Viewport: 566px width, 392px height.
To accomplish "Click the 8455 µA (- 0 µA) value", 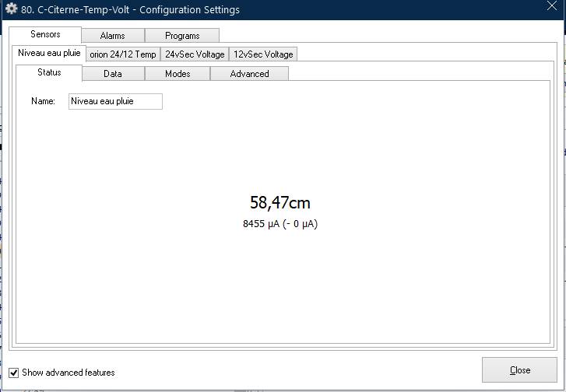I will (x=280, y=224).
